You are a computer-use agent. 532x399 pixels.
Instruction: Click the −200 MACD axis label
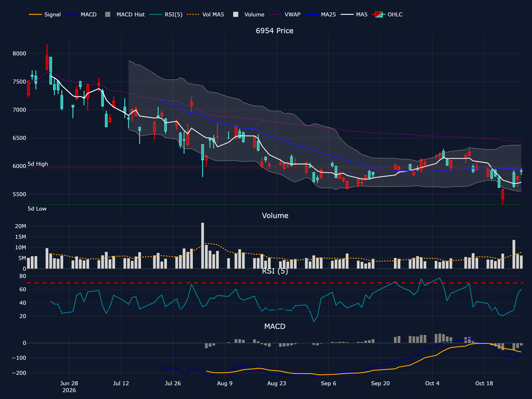click(x=19, y=373)
